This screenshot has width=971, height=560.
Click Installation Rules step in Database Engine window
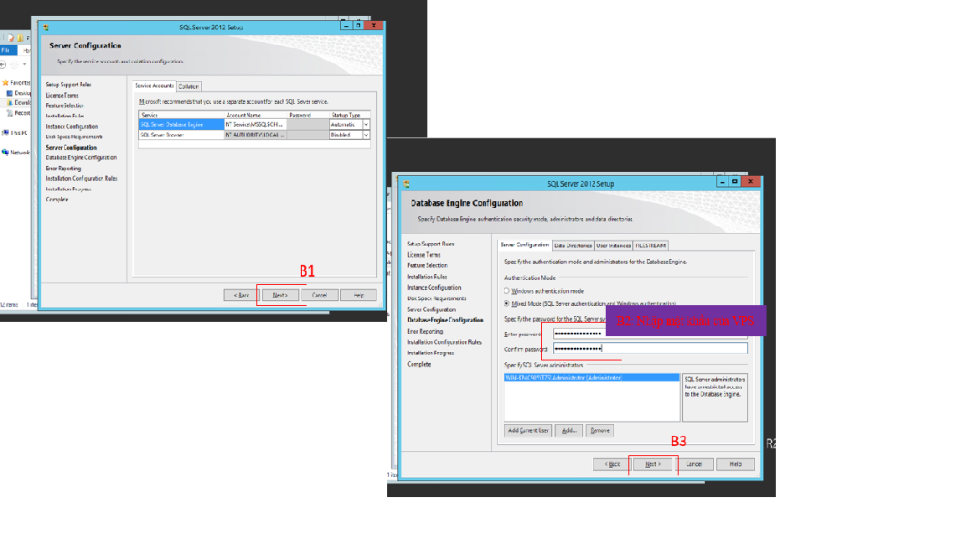pos(427,277)
